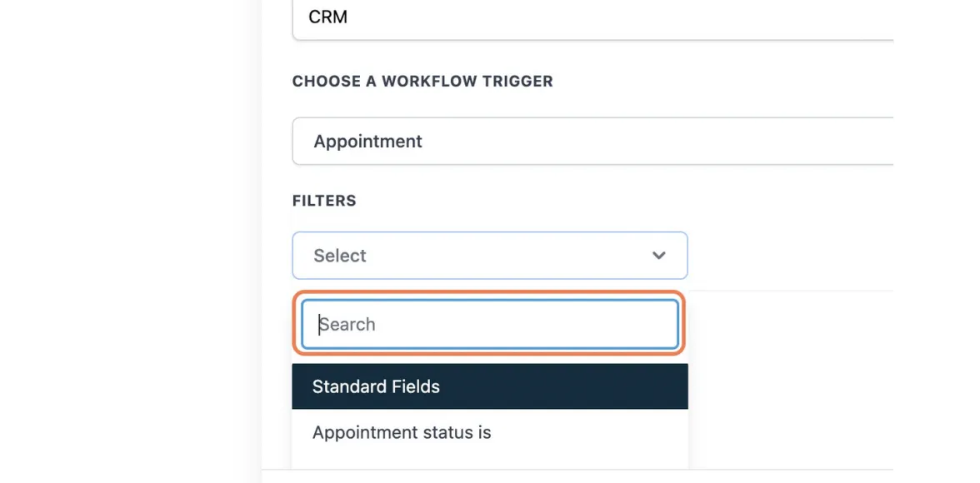The height and width of the screenshot is (483, 980).
Task: Select the Standard Fields group header
Action: pyautogui.click(x=489, y=386)
